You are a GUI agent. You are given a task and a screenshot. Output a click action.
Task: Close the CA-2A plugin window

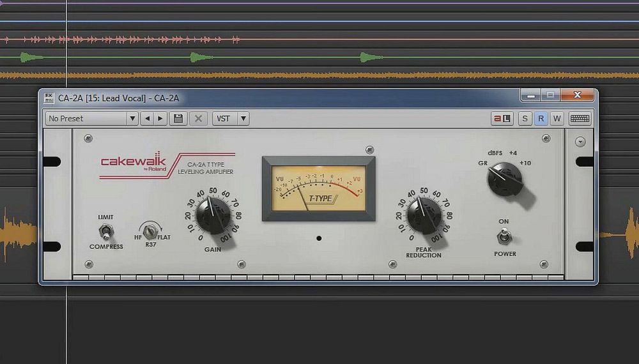pyautogui.click(x=577, y=95)
